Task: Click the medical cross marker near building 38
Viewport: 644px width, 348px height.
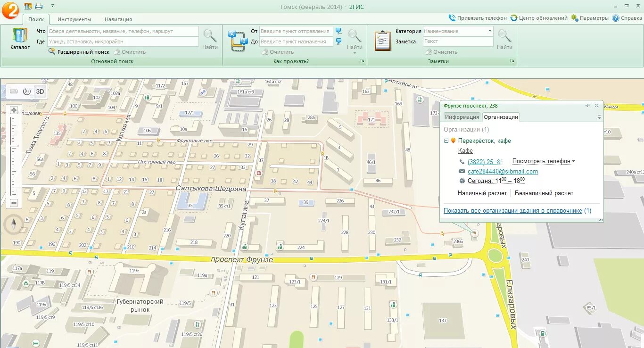Action: (258, 174)
